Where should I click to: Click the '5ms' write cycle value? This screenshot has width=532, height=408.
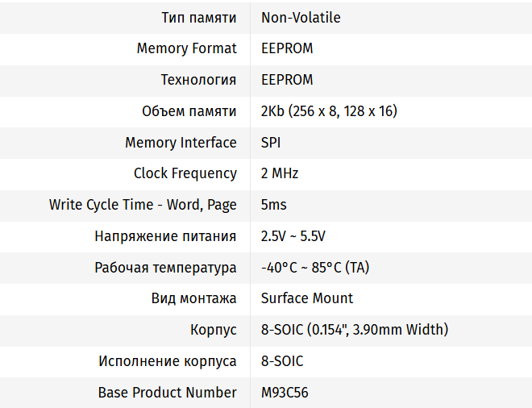274,205
